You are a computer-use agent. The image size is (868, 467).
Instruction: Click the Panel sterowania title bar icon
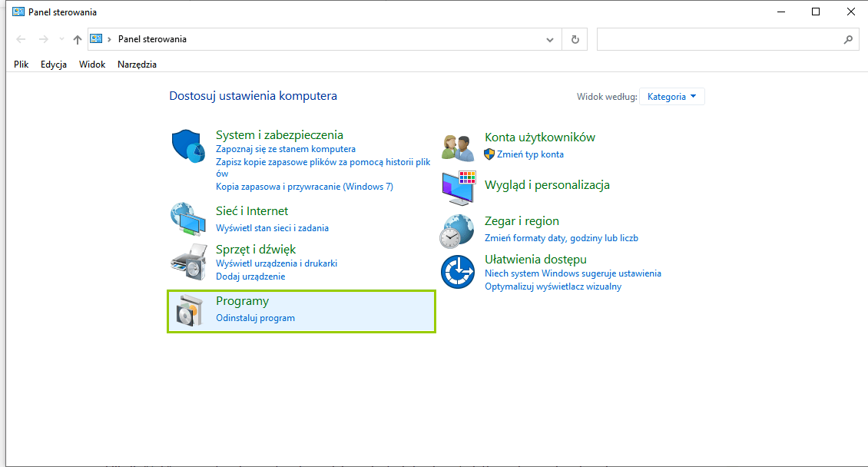coord(18,12)
